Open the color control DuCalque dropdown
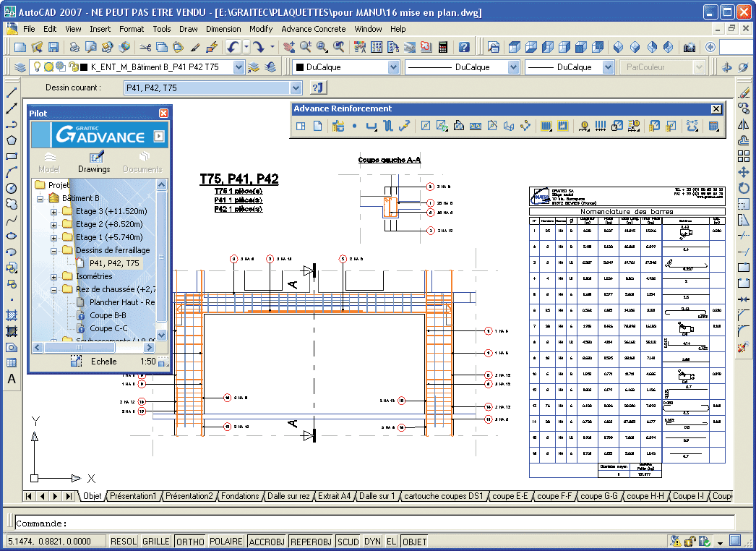This screenshot has height=551, width=756. pos(393,67)
